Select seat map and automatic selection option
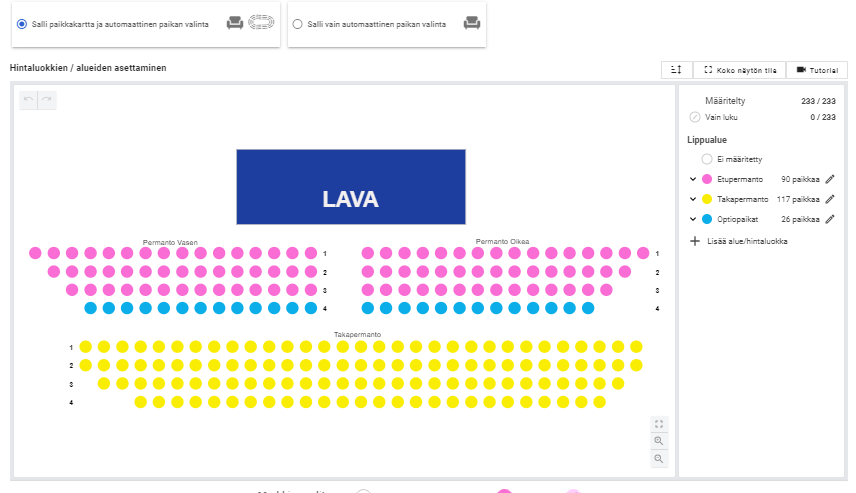The height and width of the screenshot is (493, 856). (22, 24)
